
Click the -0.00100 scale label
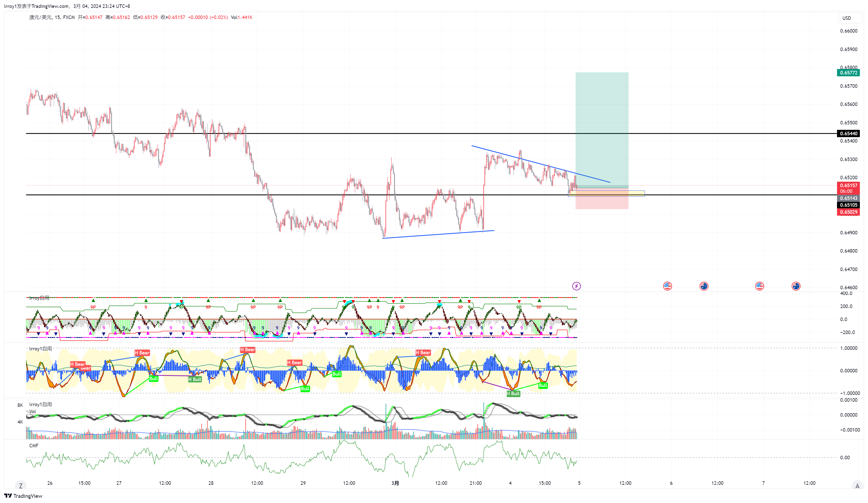pyautogui.click(x=850, y=430)
